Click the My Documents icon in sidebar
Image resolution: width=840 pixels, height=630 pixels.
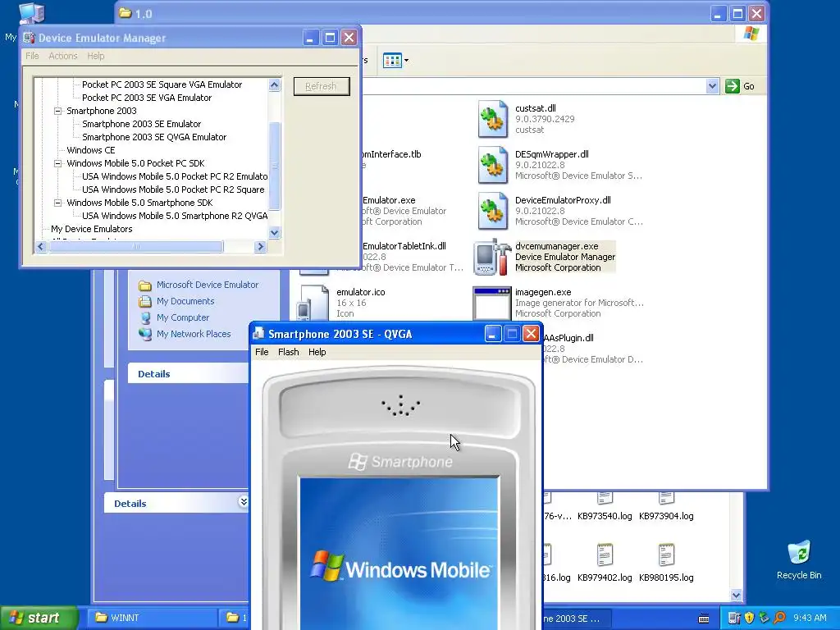pos(144,302)
